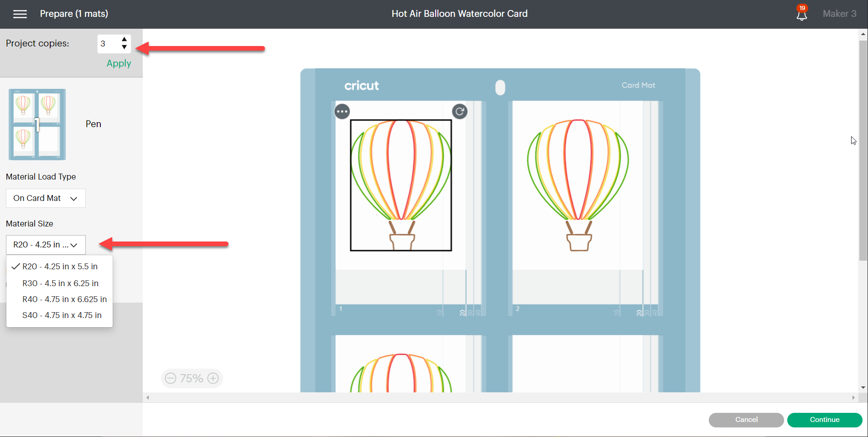
Task: Pick R40 - 4.75 in x 6.625 in
Action: (x=64, y=299)
